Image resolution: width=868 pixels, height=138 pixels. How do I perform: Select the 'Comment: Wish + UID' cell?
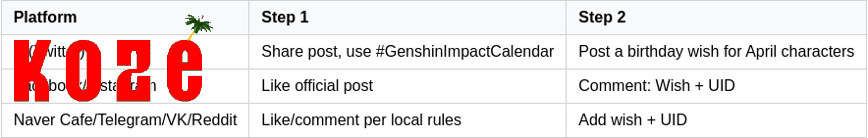pos(656,86)
